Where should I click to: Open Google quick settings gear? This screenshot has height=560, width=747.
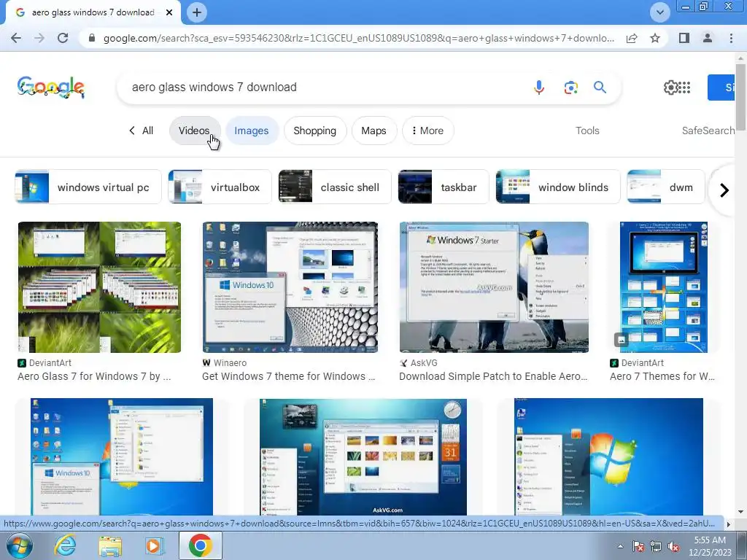[670, 87]
